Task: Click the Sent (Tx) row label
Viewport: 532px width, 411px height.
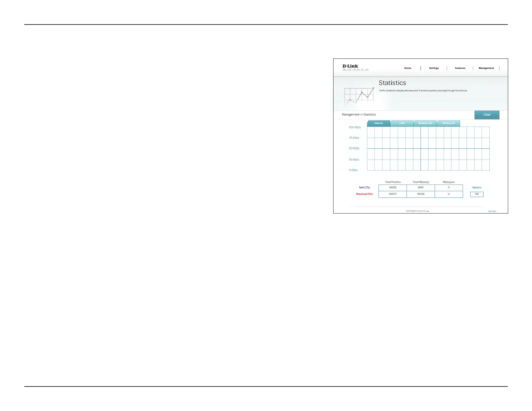Action: pyautogui.click(x=364, y=188)
